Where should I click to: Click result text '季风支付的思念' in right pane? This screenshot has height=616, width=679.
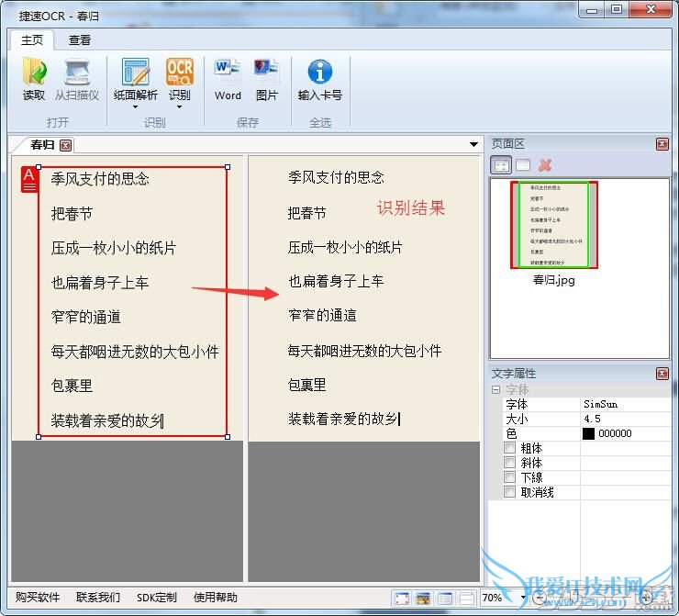336,177
